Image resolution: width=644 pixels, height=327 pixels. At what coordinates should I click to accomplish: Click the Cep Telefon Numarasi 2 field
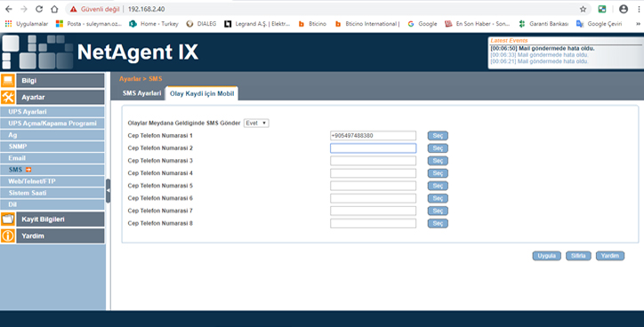point(373,148)
